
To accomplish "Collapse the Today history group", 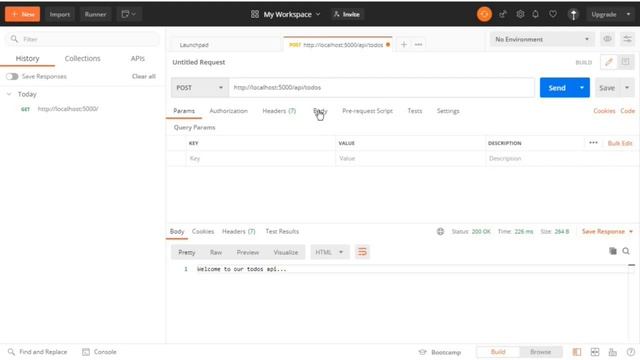I will 9,94.
